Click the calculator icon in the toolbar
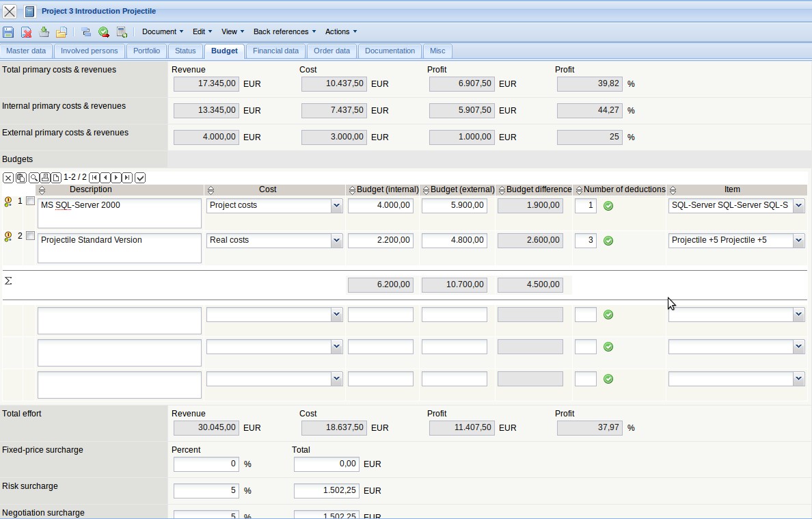The height and width of the screenshot is (519, 812). tap(122, 32)
